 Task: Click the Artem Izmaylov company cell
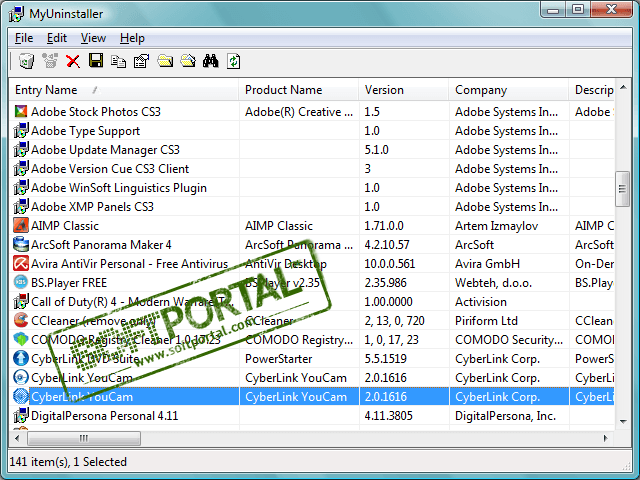[496, 226]
